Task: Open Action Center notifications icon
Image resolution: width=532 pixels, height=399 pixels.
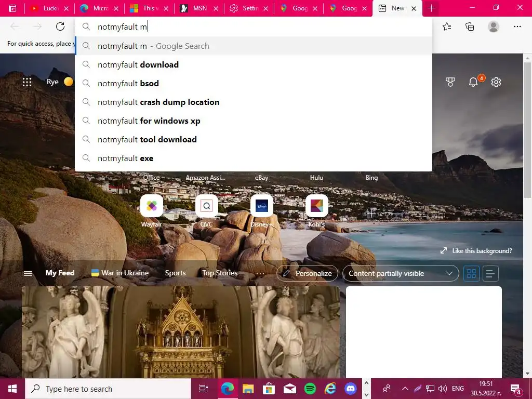Action: [x=516, y=389]
